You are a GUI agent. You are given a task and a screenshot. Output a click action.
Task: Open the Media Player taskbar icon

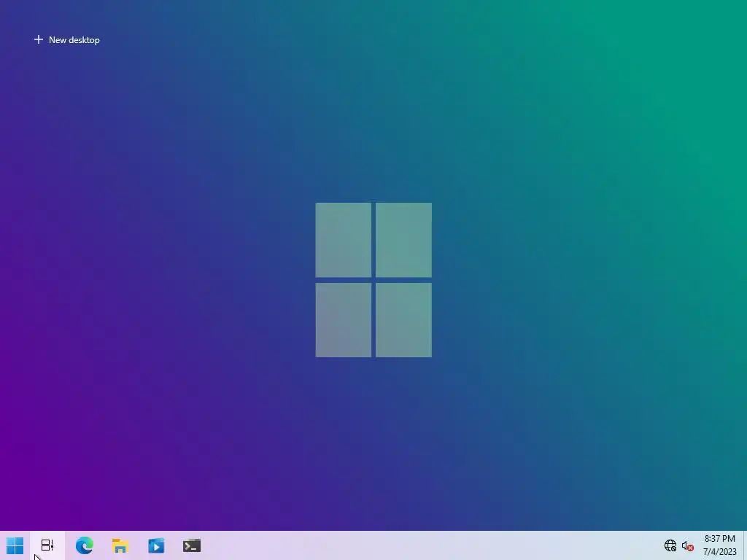coord(156,545)
